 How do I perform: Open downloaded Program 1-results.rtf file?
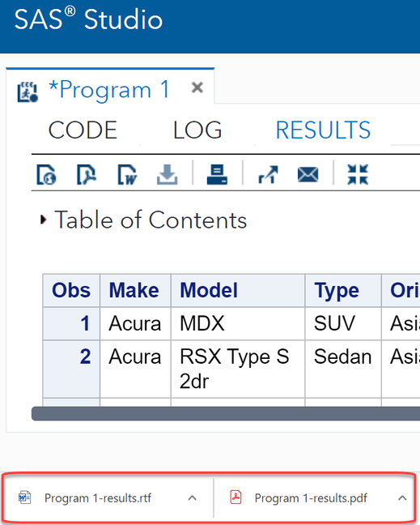(x=85, y=498)
